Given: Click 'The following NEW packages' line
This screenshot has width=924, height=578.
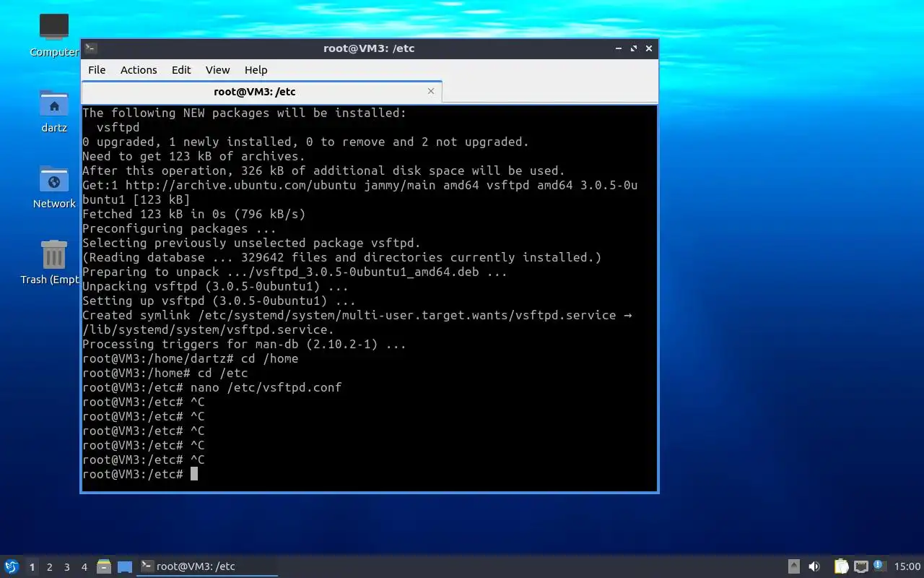Looking at the screenshot, I should click(x=245, y=113).
